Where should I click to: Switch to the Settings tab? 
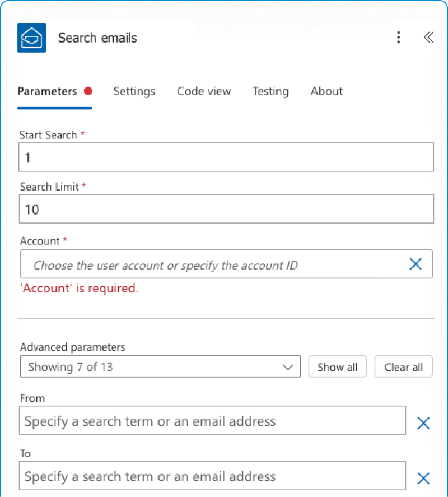[134, 91]
